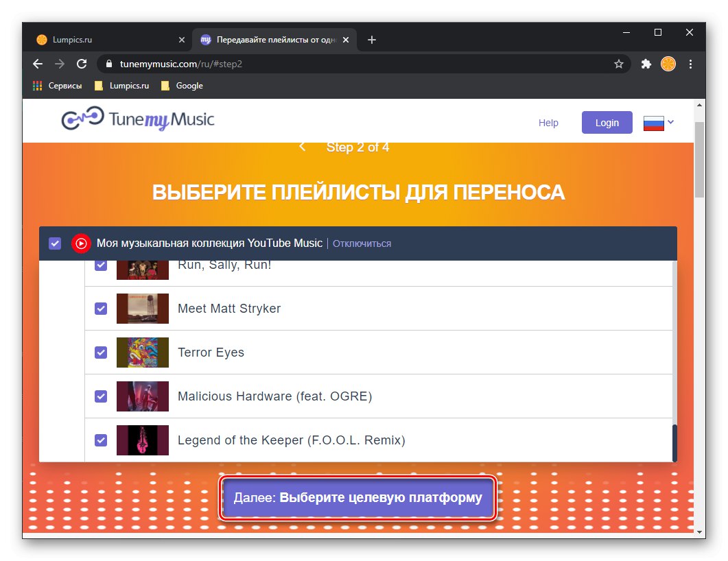Click the Login button

[607, 123]
